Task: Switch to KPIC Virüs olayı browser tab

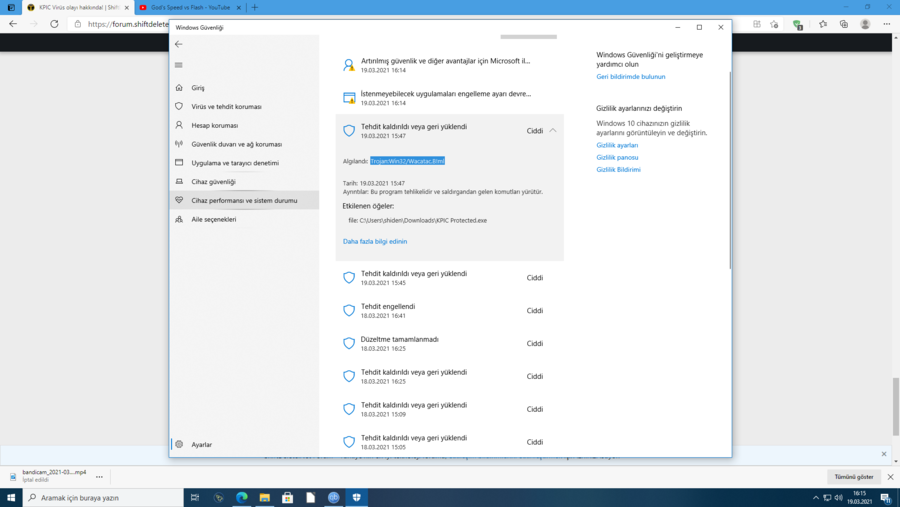Action: point(78,7)
